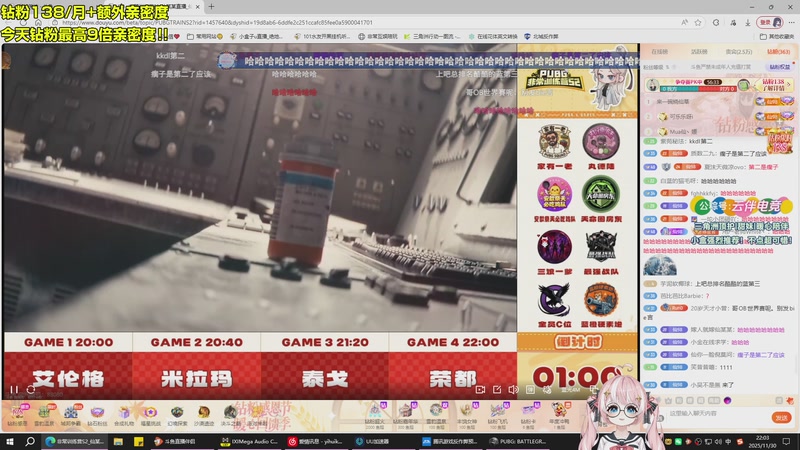Click the 登录 login button
The image size is (800, 450).
[770, 22]
